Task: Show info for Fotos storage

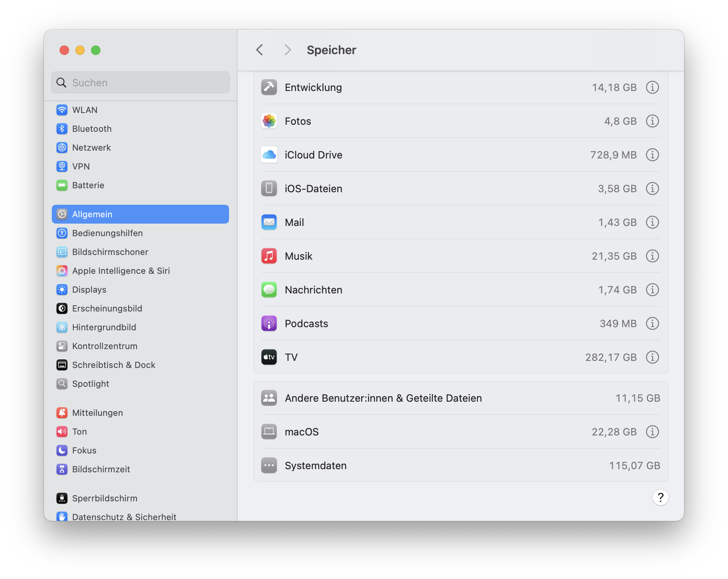Action: [652, 121]
